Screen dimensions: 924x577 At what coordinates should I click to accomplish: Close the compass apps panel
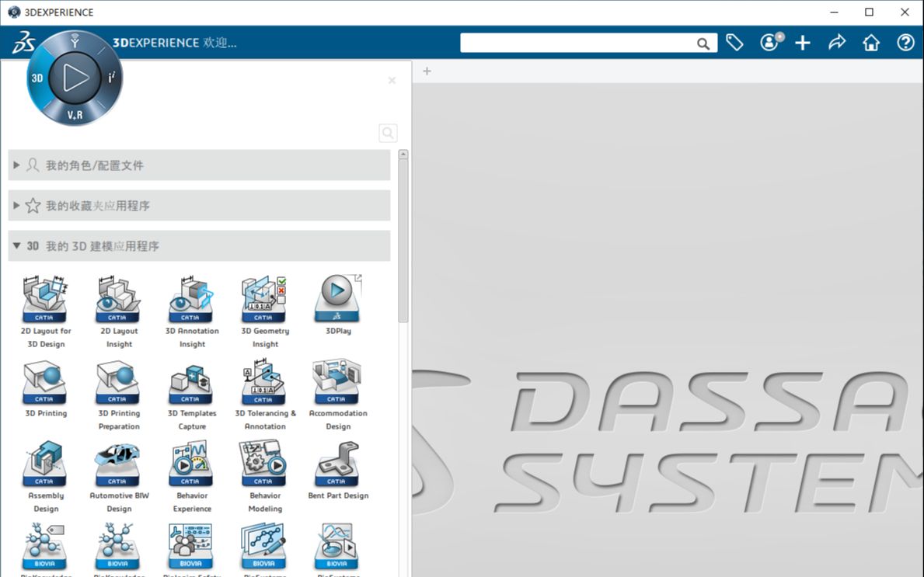point(392,81)
